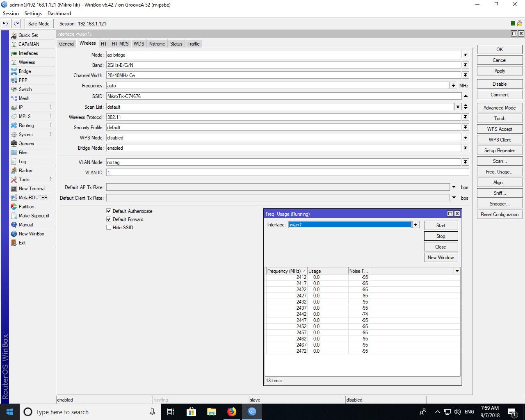Image resolution: width=525 pixels, height=420 pixels.
Task: Open CAPsMAN in the sidebar
Action: point(29,44)
